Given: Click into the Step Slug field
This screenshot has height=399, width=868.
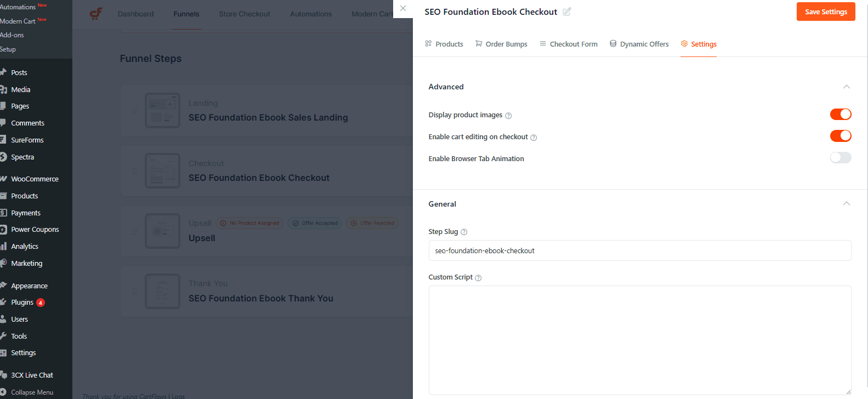Looking at the screenshot, I should pos(639,250).
